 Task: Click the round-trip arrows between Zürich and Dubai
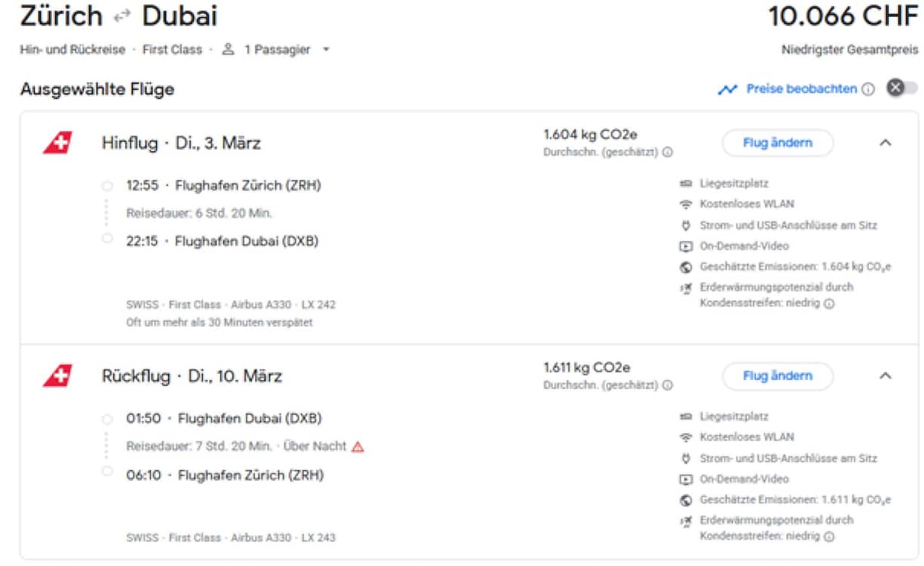(x=122, y=17)
